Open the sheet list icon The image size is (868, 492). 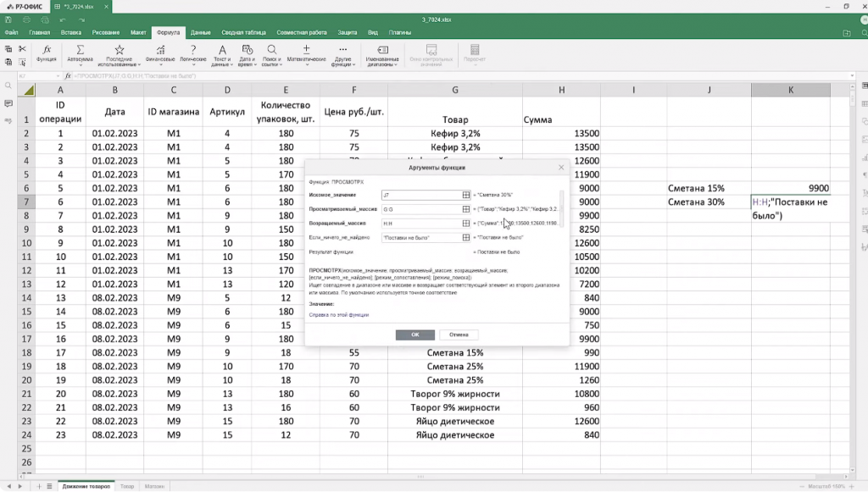(49, 486)
